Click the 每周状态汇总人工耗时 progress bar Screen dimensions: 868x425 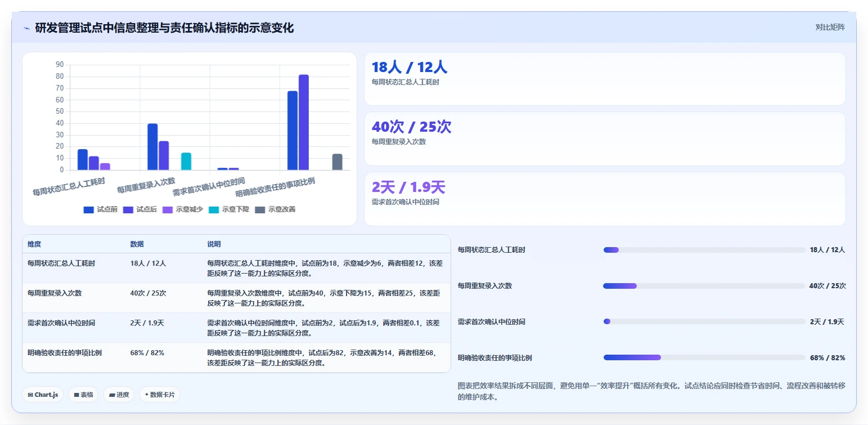[x=704, y=250]
